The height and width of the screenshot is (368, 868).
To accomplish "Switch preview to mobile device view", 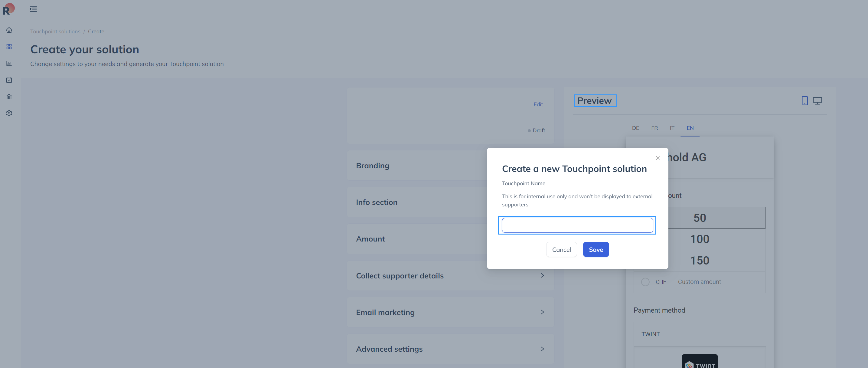I will pyautogui.click(x=804, y=100).
